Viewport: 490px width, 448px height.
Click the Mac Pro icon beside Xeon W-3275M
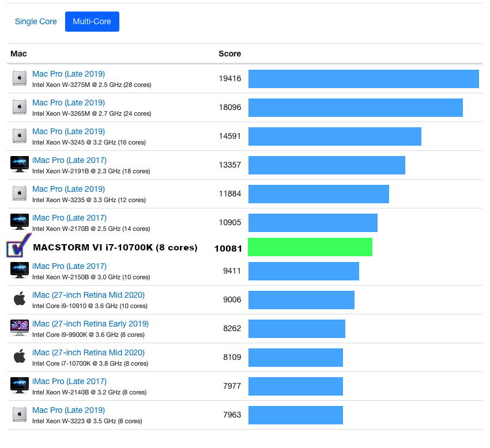(x=20, y=78)
